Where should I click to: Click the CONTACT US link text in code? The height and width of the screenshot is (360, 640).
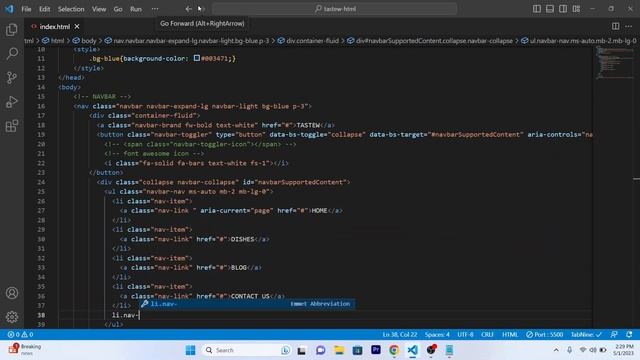250,296
